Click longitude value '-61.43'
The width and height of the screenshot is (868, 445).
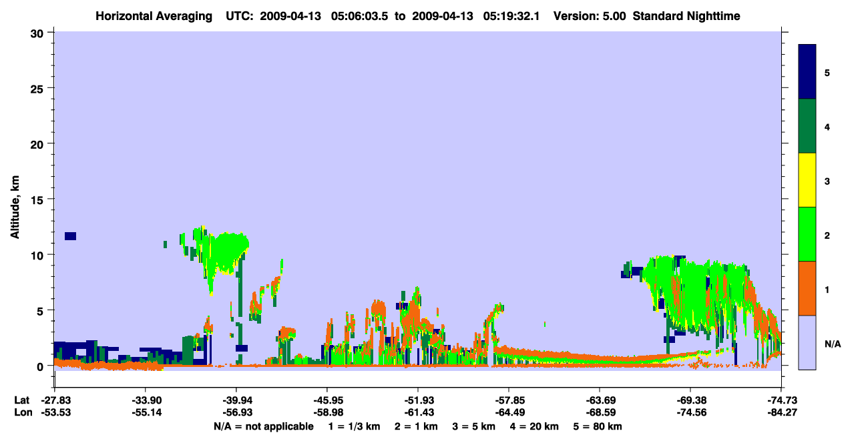(x=418, y=413)
